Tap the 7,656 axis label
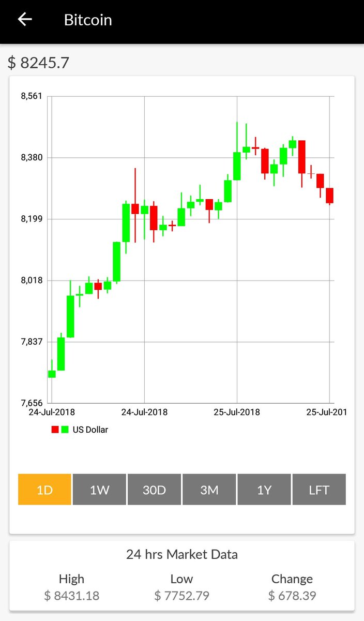 pos(32,403)
